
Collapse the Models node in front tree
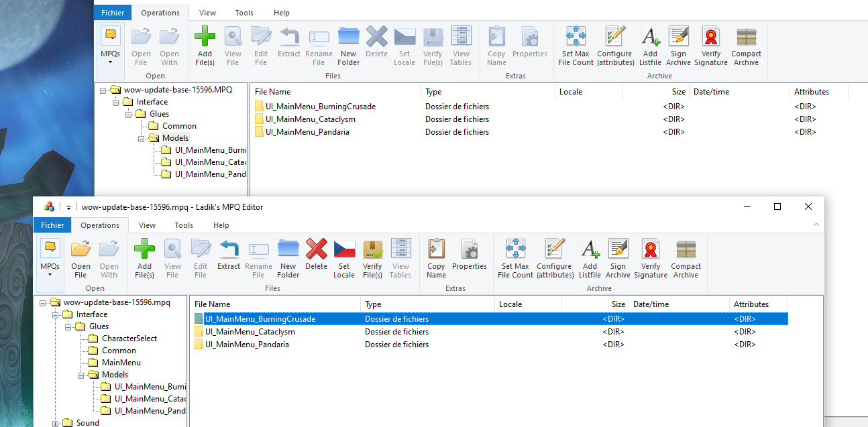tap(81, 375)
